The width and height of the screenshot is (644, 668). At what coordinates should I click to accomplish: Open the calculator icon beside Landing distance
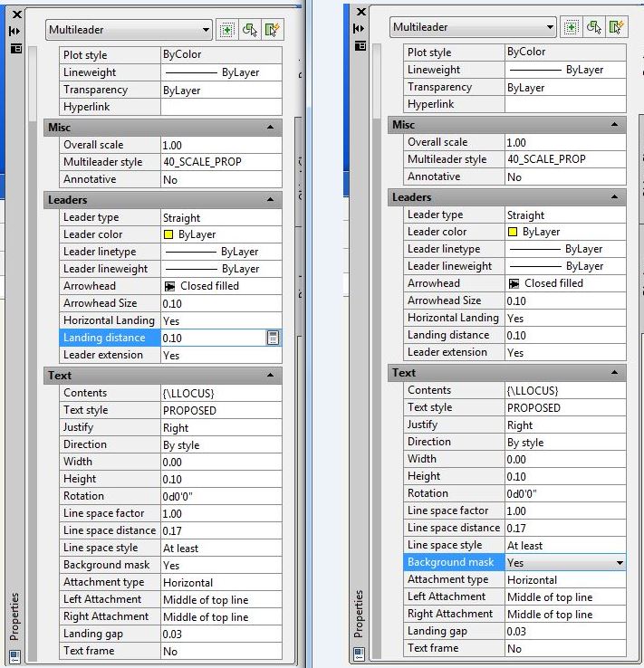[273, 338]
